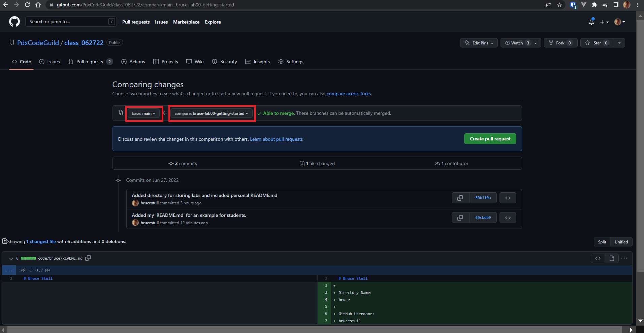Open commit hash 80b110a

click(x=483, y=198)
